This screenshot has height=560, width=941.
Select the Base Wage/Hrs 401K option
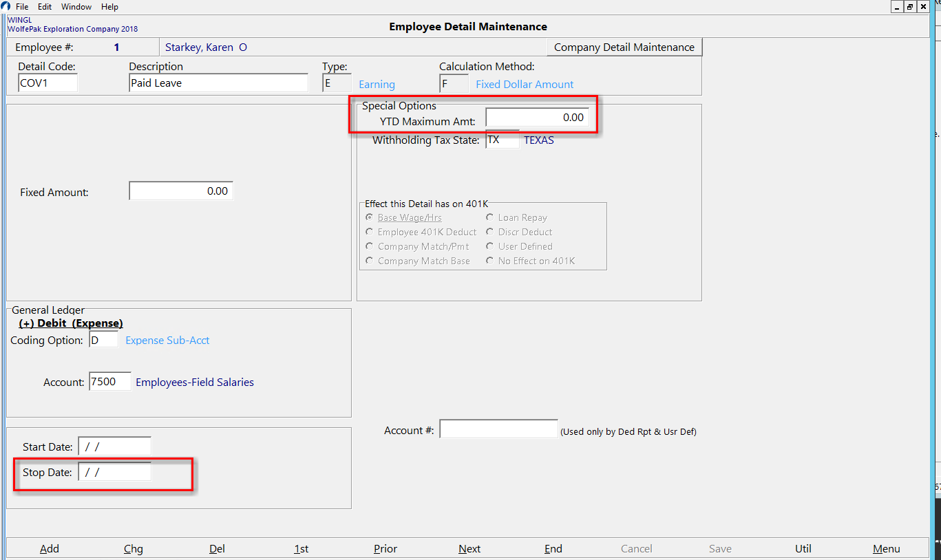(x=369, y=217)
